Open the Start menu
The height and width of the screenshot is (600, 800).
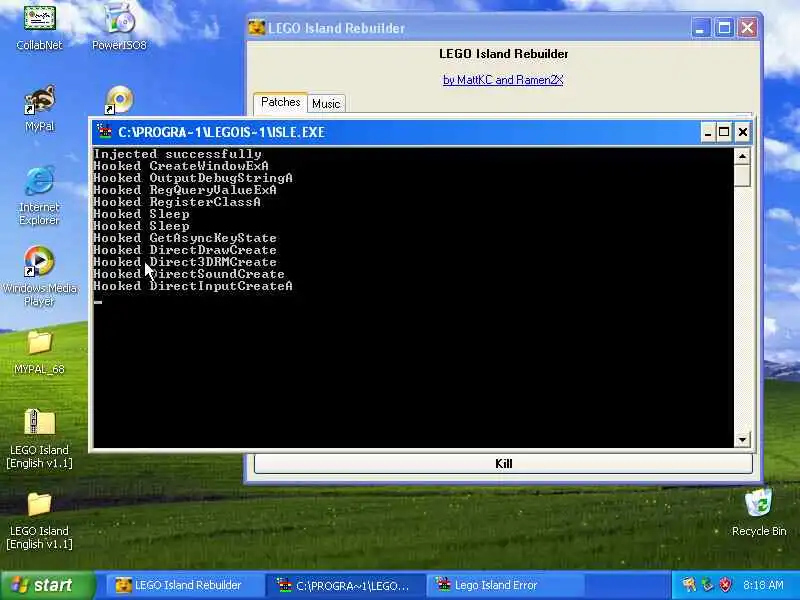click(x=47, y=585)
